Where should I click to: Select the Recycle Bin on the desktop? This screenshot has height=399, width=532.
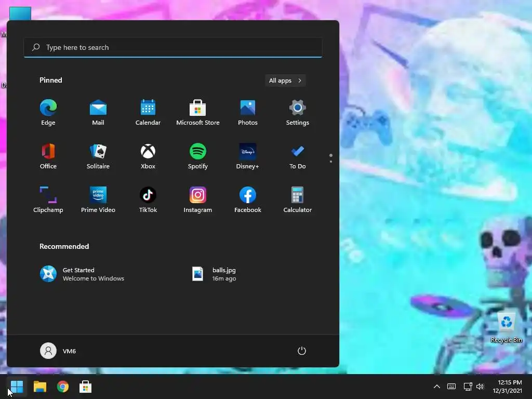coord(507,328)
